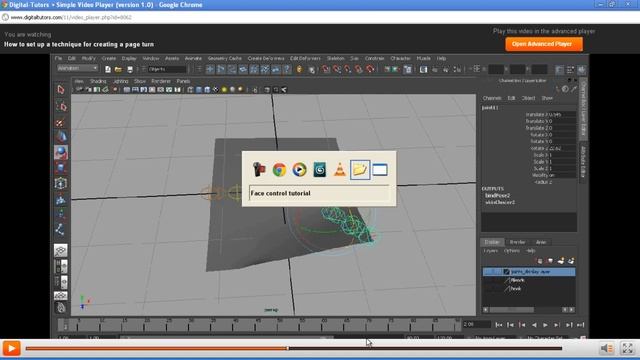The height and width of the screenshot is (360, 640).
Task: Click the Open Advanced Player button
Action: [x=544, y=44]
